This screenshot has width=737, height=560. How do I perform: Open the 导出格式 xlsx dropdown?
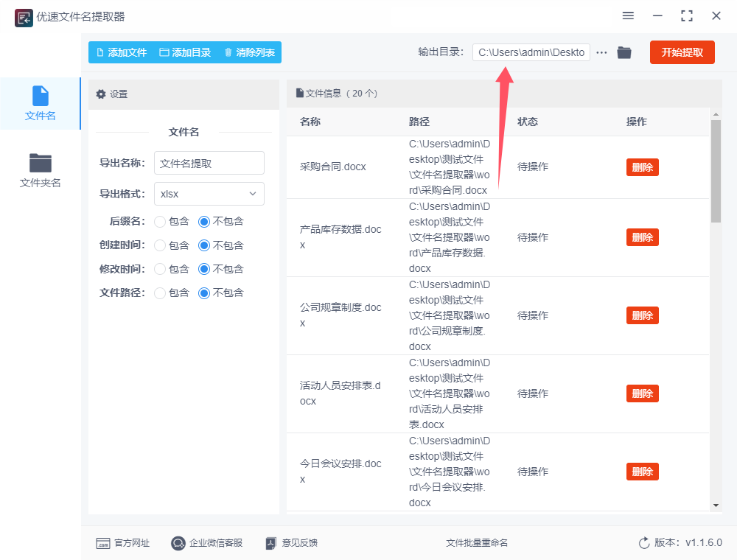coord(209,194)
